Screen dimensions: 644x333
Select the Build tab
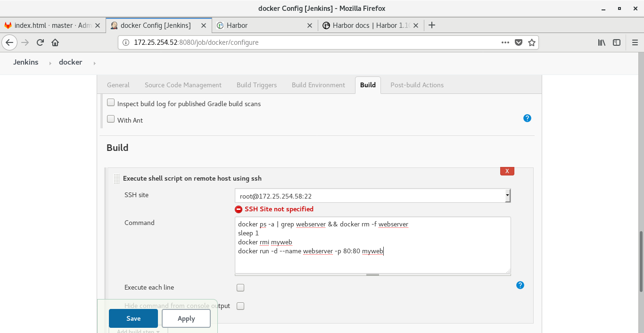click(368, 85)
